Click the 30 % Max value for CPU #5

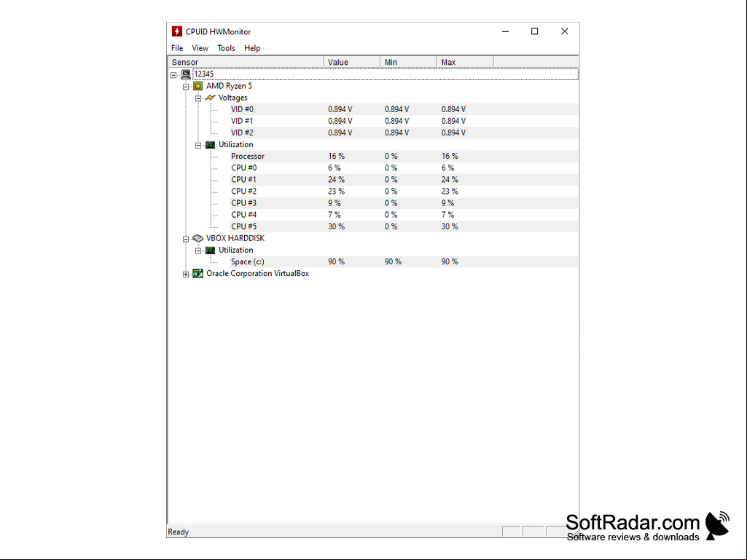coord(450,226)
